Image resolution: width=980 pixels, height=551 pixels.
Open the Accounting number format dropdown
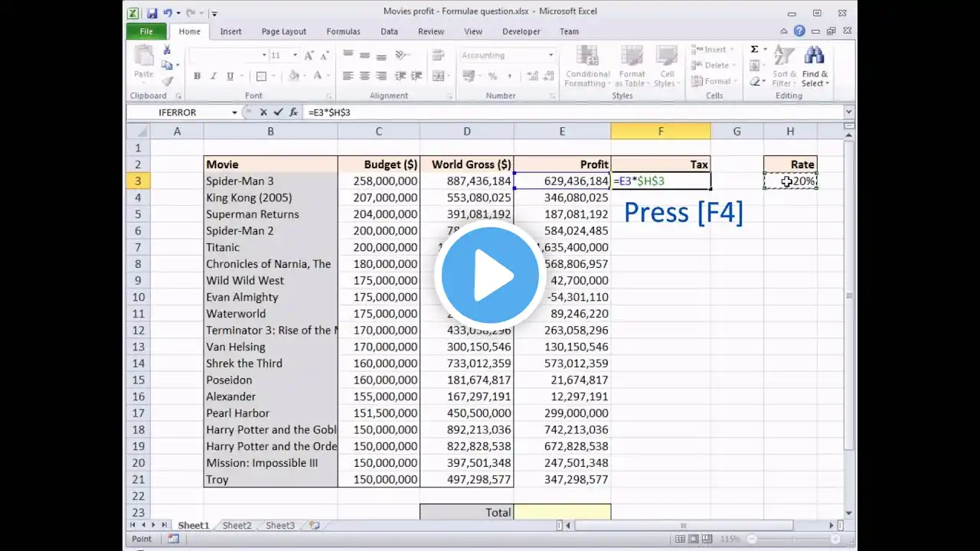pyautogui.click(x=550, y=55)
